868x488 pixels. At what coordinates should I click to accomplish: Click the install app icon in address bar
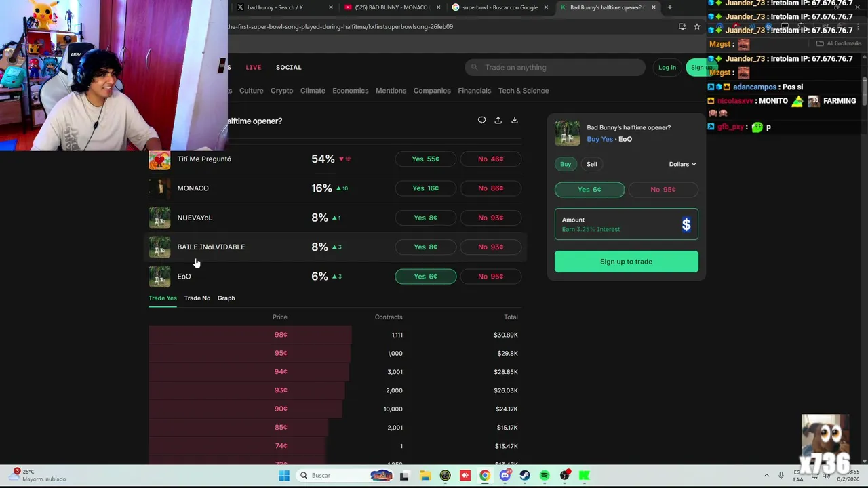[x=682, y=26]
